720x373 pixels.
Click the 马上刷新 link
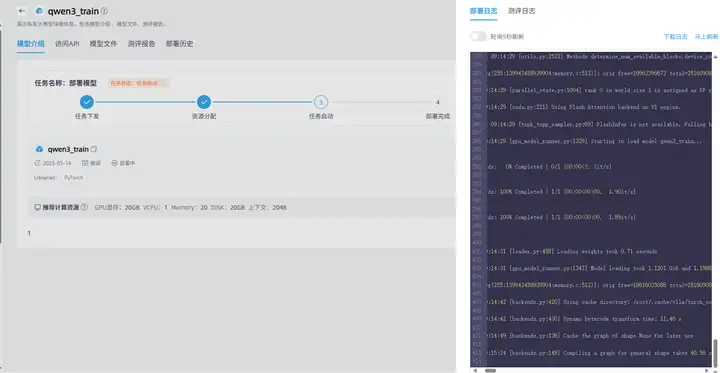pyautogui.click(x=706, y=37)
